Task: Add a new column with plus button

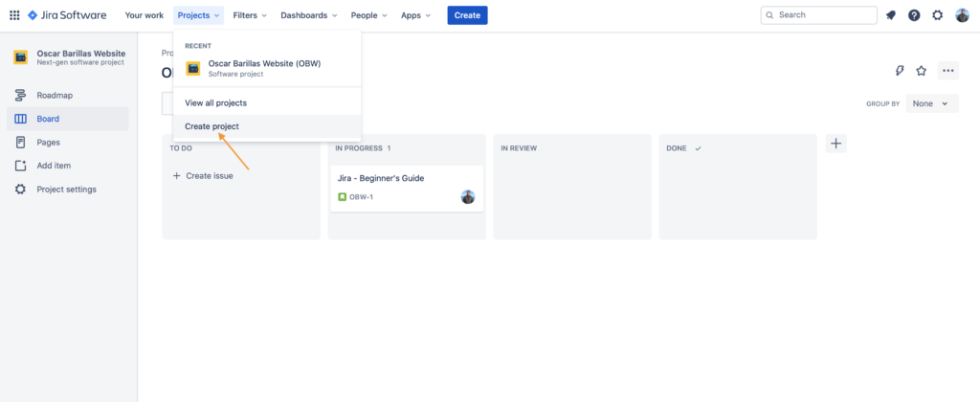Action: point(836,144)
